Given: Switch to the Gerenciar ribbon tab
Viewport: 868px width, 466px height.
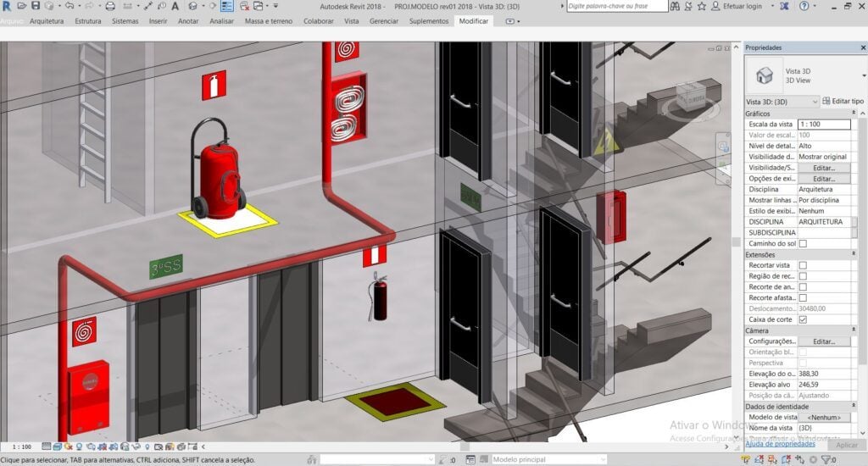Looking at the screenshot, I should point(384,21).
